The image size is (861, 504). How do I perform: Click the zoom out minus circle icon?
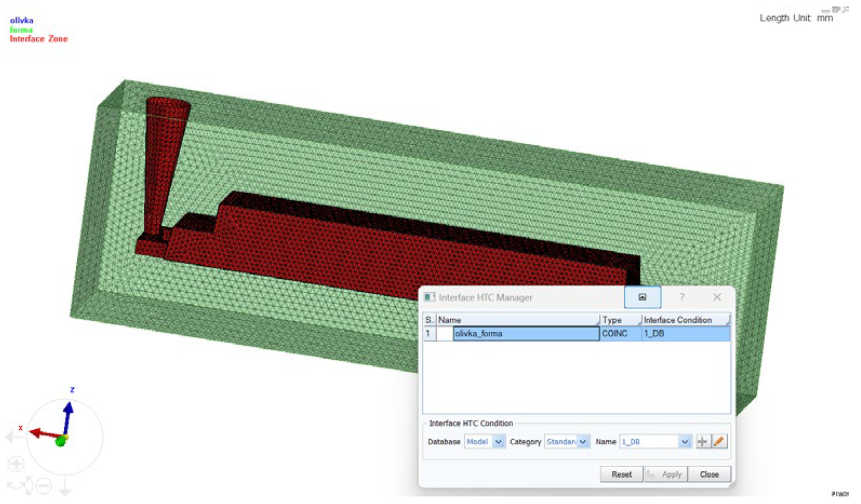coord(44,486)
